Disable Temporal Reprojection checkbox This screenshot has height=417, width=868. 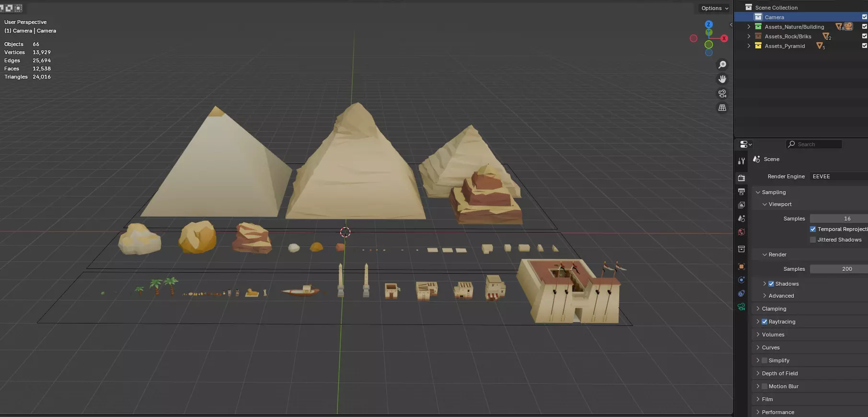click(x=813, y=229)
